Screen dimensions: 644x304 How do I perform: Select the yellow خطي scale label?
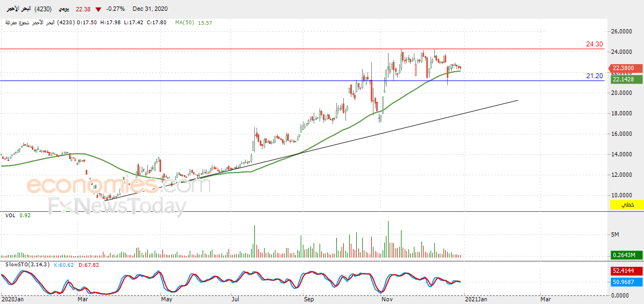628,205
